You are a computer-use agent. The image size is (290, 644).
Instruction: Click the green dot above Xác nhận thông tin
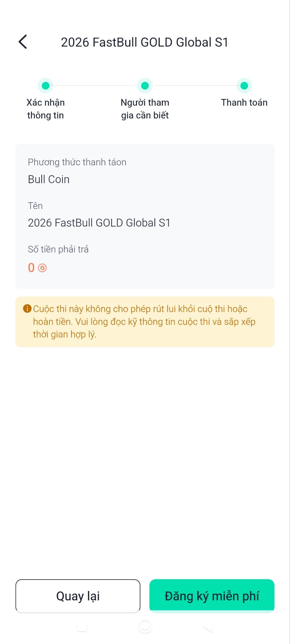[46, 86]
